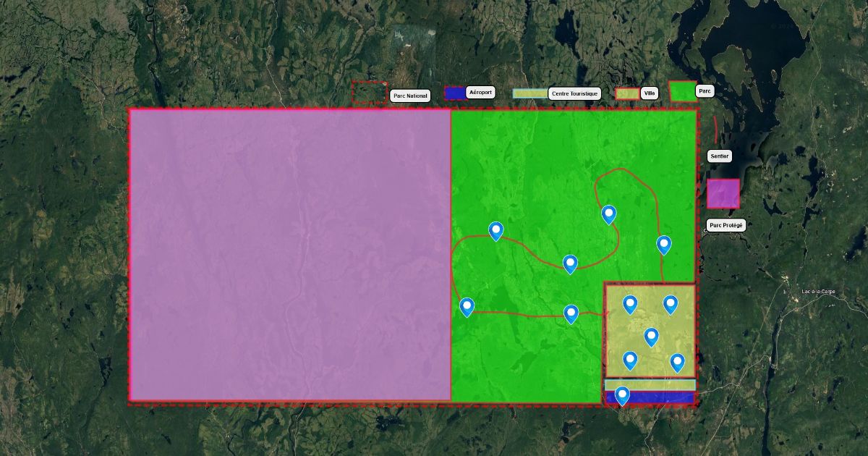Select the Ville legend label
Image resolution: width=868 pixels, height=456 pixels.
coord(649,93)
